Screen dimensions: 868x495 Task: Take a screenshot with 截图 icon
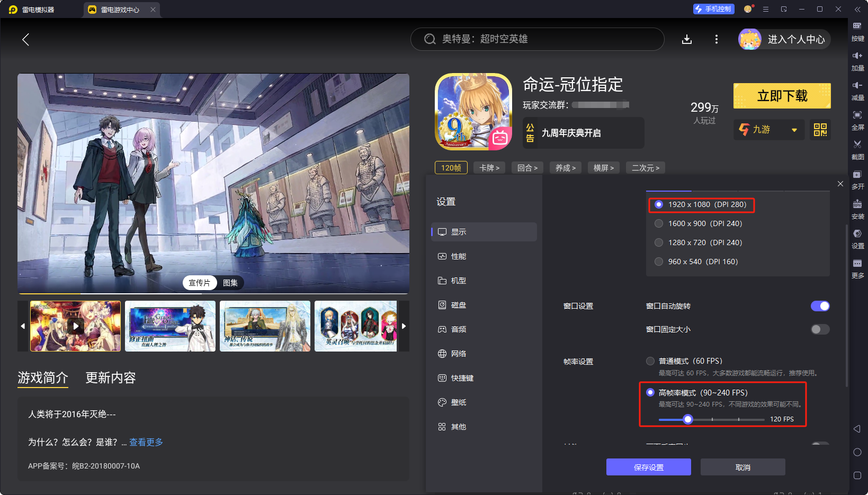(857, 150)
